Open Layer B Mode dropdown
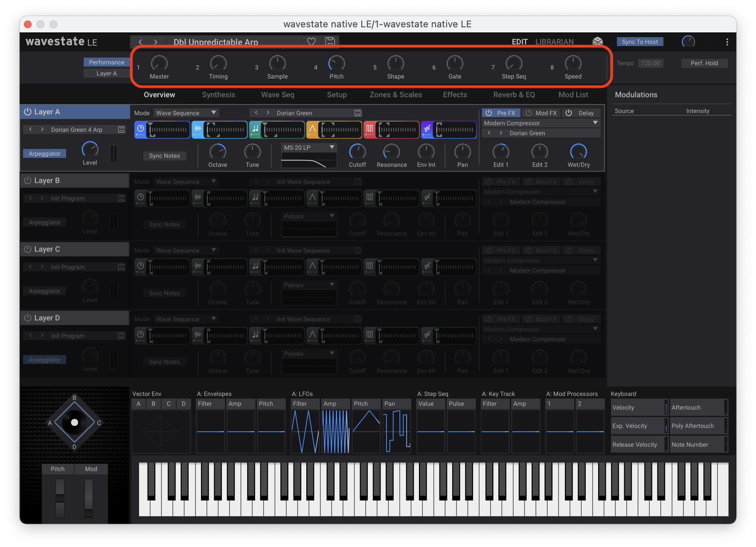This screenshot has width=756, height=547. [186, 182]
